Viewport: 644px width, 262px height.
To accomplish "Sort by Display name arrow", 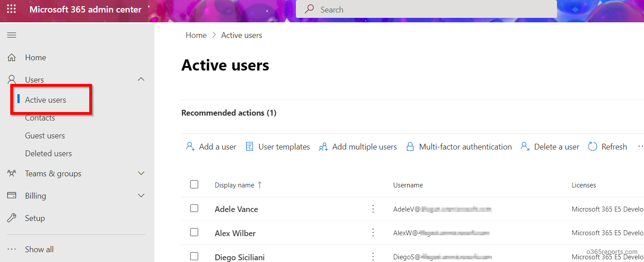I will pos(260,185).
